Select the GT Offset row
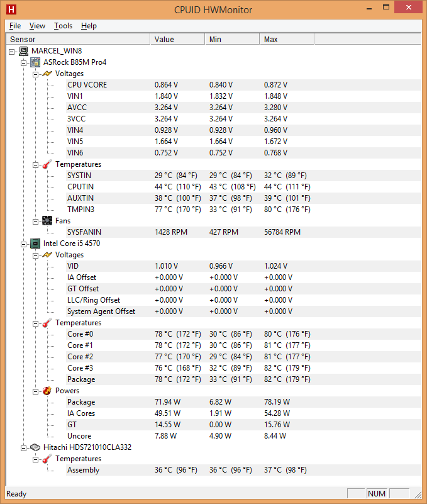This screenshot has height=504, width=427. tap(243, 289)
